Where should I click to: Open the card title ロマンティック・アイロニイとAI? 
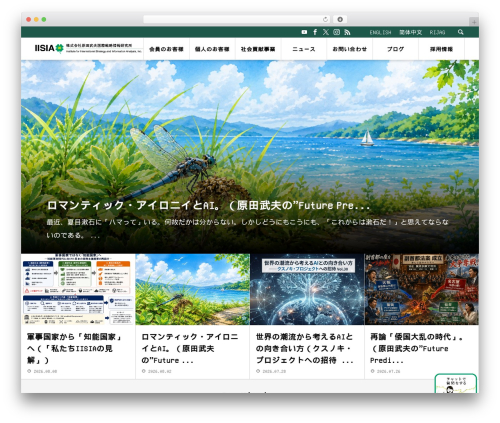(190, 348)
